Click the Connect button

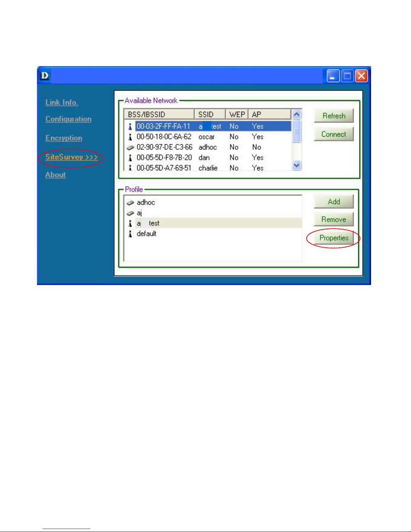[x=334, y=134]
